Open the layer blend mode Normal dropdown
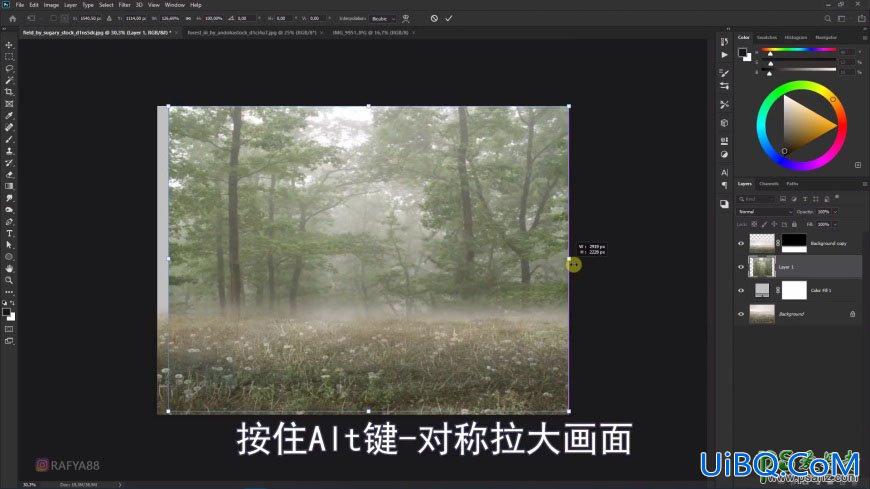Screen dimensions: 870x489 pyautogui.click(x=765, y=211)
